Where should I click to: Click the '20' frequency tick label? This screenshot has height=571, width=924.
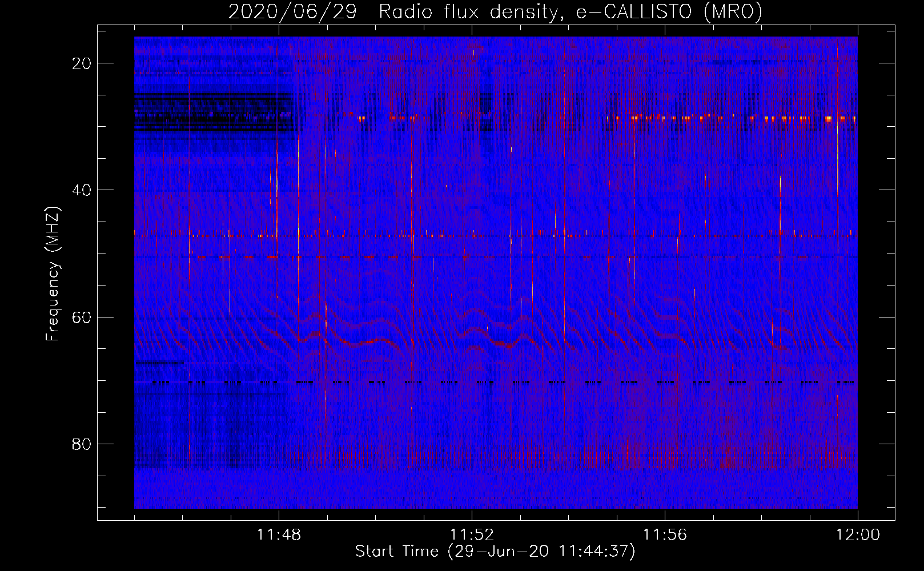click(x=82, y=63)
